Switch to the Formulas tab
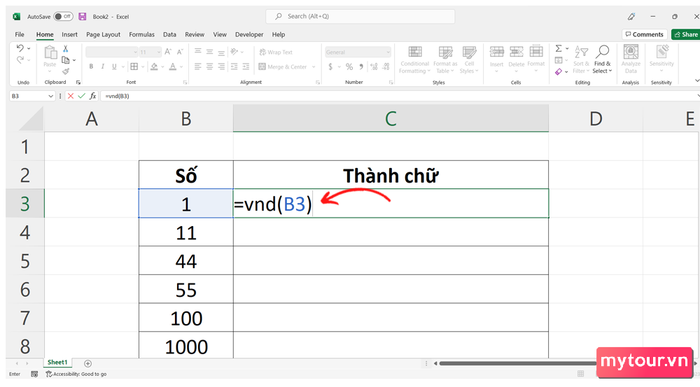 tap(142, 34)
